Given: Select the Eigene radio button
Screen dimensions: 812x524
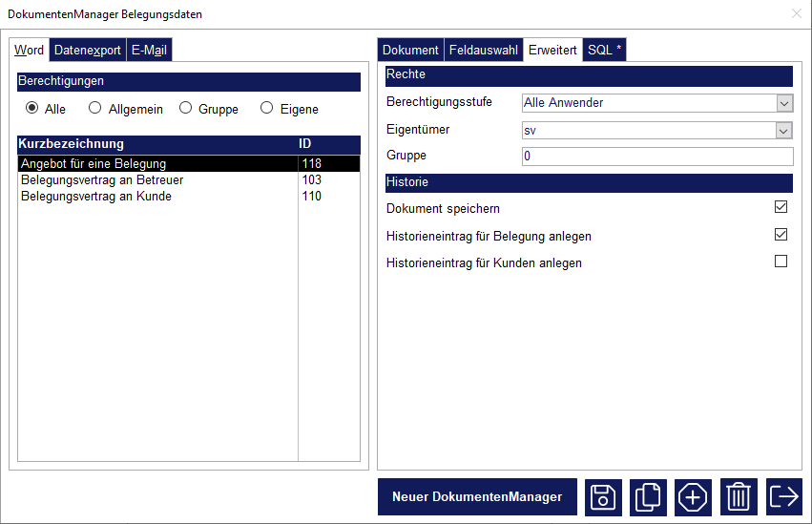Looking at the screenshot, I should coord(267,109).
